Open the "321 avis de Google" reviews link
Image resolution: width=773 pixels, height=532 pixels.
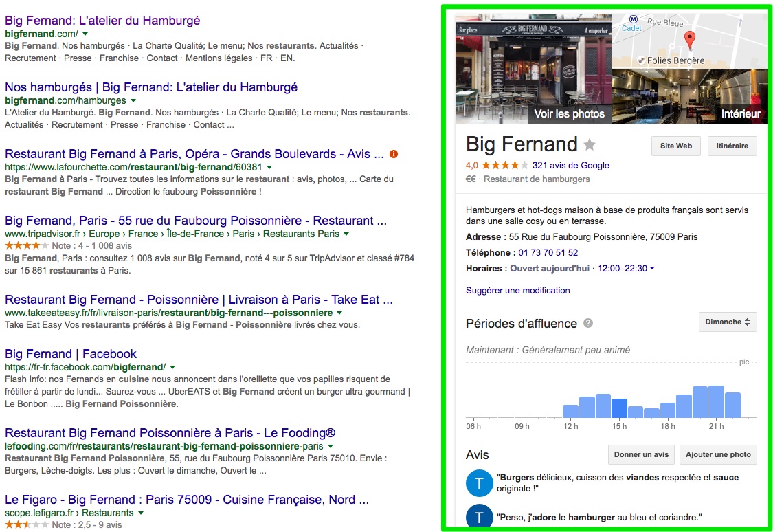(571, 165)
